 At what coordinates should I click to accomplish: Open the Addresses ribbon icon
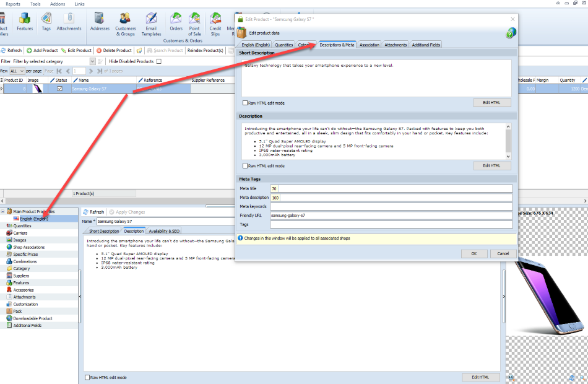(x=100, y=22)
